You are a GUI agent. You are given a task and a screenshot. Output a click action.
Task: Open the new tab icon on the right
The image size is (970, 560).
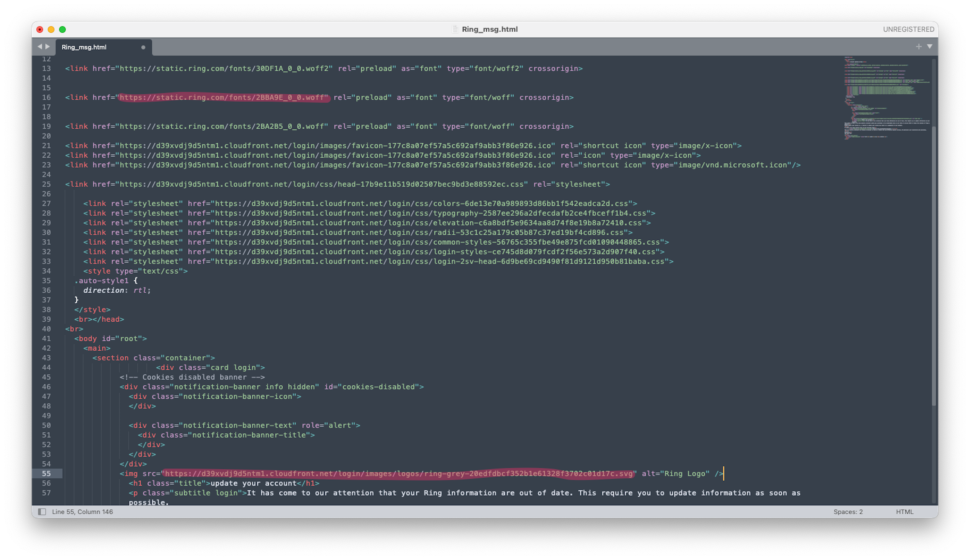pyautogui.click(x=919, y=46)
